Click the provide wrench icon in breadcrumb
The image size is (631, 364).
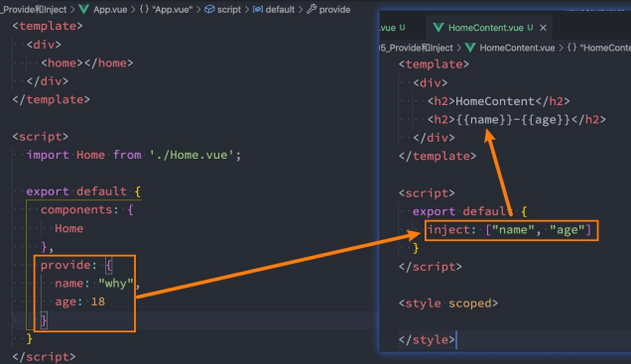tap(312, 9)
